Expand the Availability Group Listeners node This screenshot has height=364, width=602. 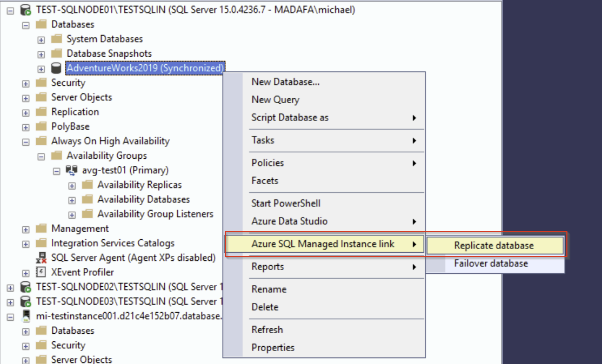tap(72, 215)
